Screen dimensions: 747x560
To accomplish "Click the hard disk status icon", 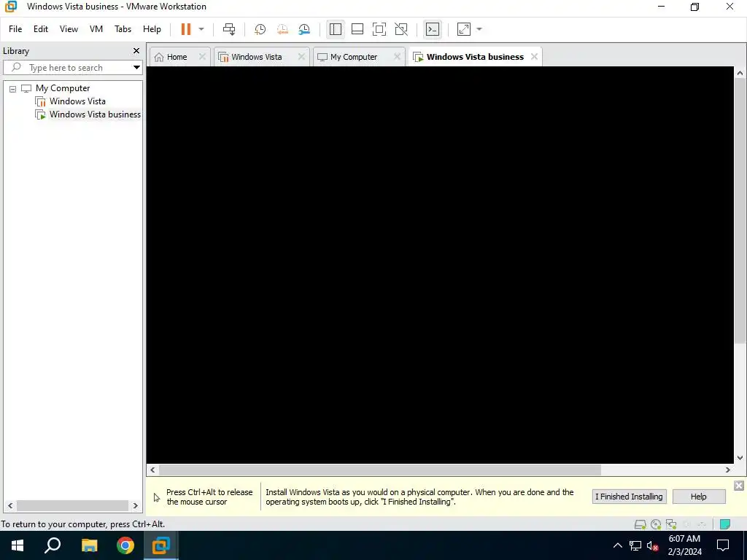I will pos(640,524).
